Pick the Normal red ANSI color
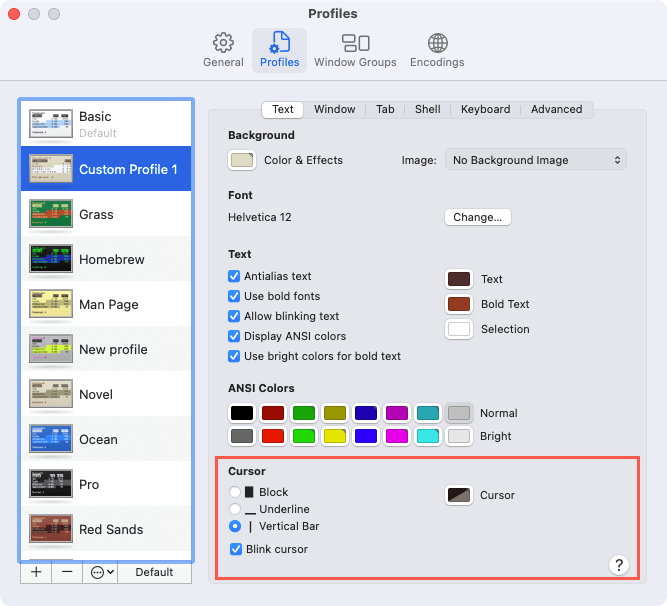The width and height of the screenshot is (667, 606). click(273, 413)
